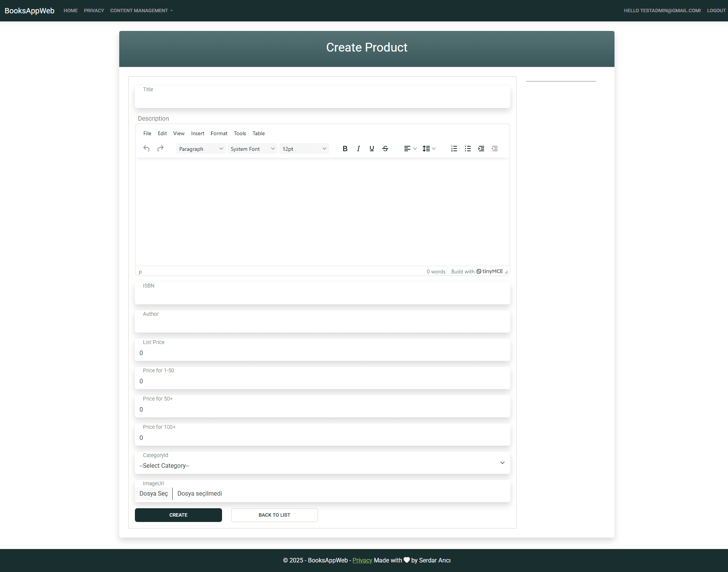728x572 pixels.
Task: Click the p element path in status bar
Action: tap(140, 272)
